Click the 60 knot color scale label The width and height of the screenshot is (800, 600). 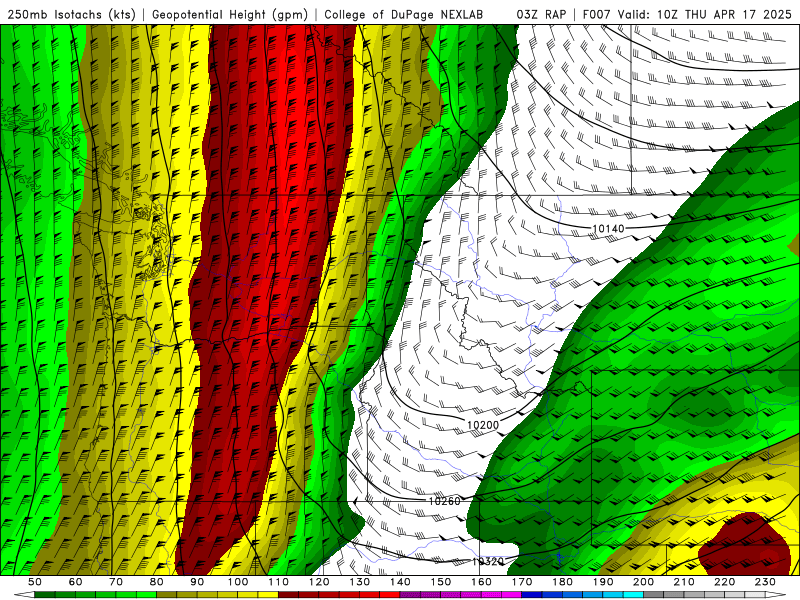click(x=76, y=582)
